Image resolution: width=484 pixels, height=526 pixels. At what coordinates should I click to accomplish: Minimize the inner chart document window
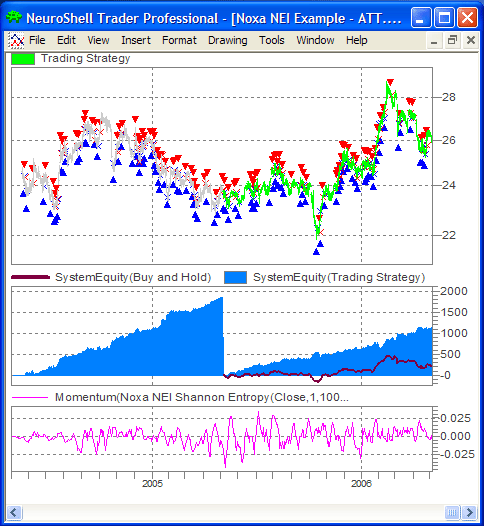pyautogui.click(x=434, y=41)
